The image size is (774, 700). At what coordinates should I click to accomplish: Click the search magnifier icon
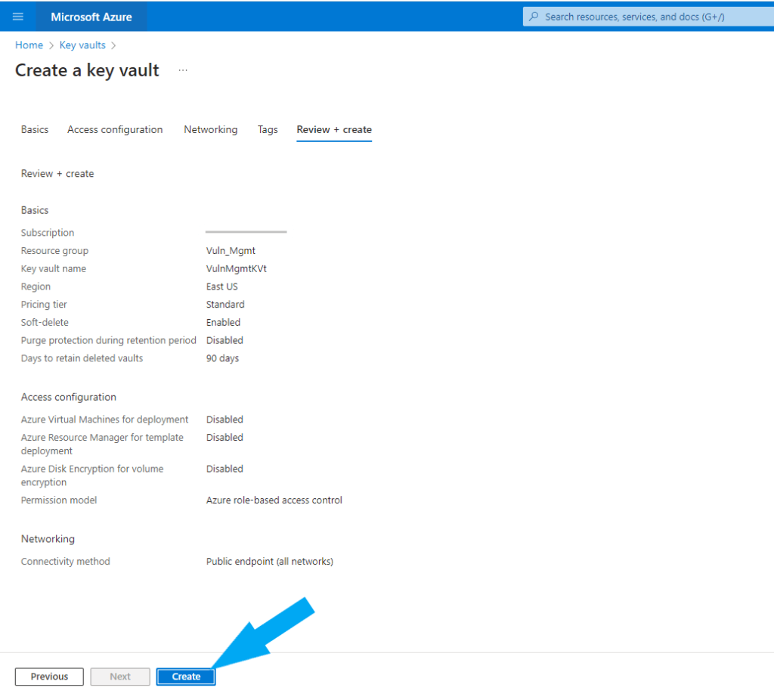click(x=534, y=17)
